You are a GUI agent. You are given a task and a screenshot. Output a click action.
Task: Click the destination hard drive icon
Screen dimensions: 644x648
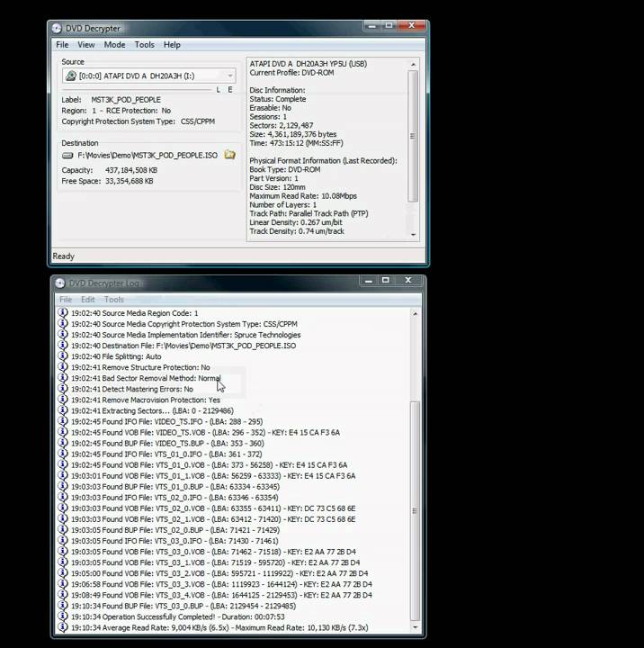[x=67, y=156]
